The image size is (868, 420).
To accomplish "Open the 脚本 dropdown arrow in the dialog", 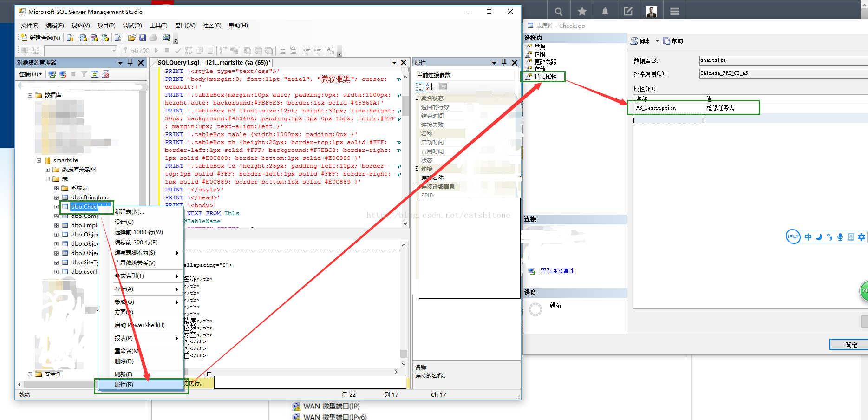I will pos(657,41).
